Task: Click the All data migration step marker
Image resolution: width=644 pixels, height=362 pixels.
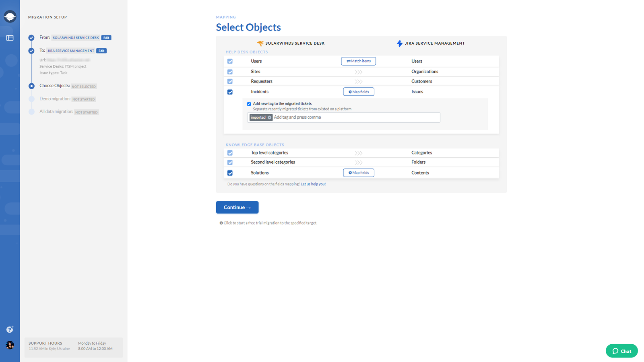Action: pyautogui.click(x=31, y=112)
